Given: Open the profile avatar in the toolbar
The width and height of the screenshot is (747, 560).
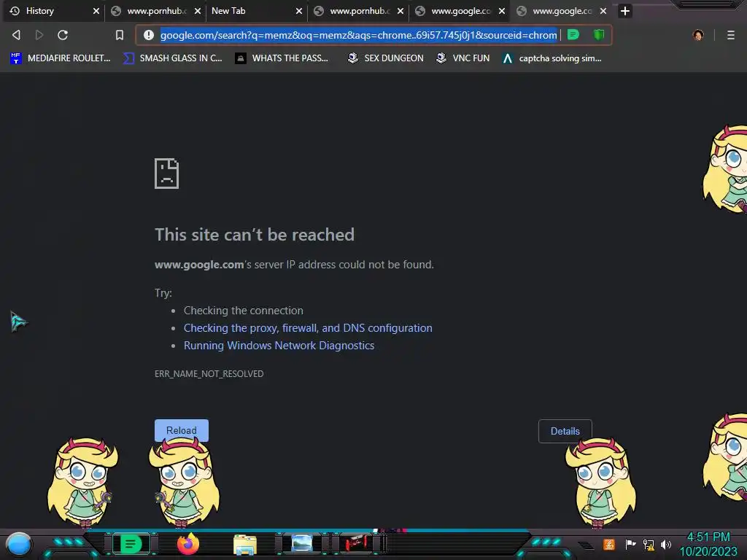Looking at the screenshot, I should coord(698,35).
